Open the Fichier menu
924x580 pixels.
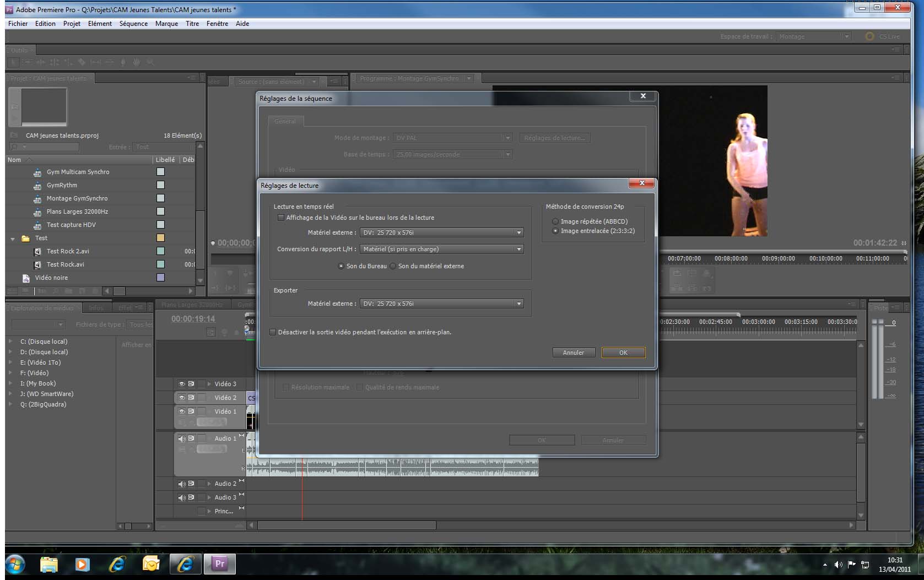[18, 24]
